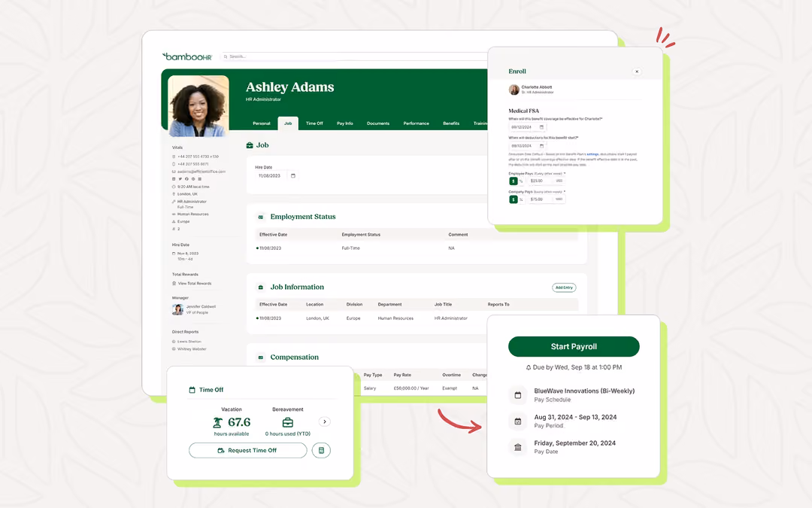This screenshot has width=812, height=508.
Task: Switch to the Time Off tab
Action: 314,123
